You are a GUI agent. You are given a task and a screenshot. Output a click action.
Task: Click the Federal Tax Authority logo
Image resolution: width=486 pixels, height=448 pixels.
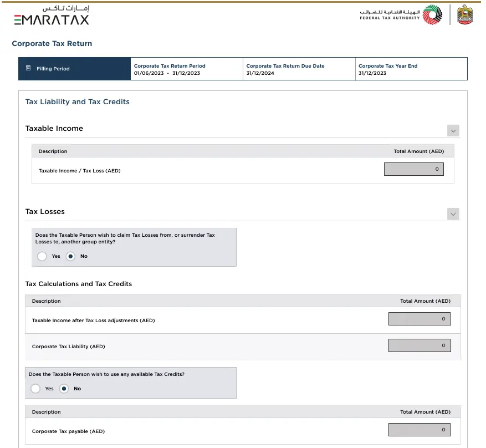(401, 15)
